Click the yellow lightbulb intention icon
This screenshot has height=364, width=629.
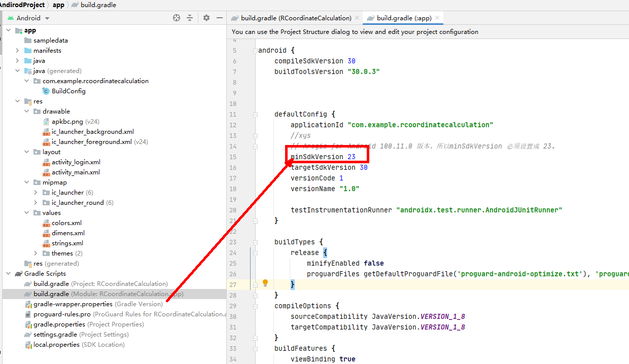click(265, 283)
